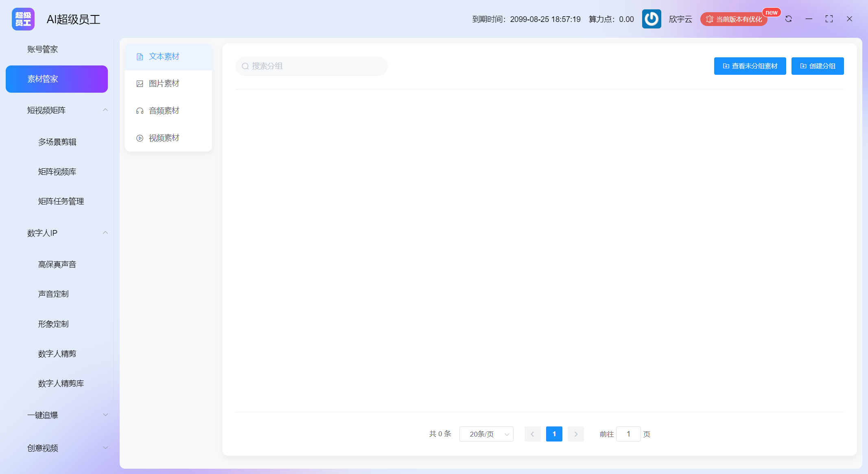Open 形象定制 menu item
Image resolution: width=868 pixels, height=474 pixels.
(53, 324)
